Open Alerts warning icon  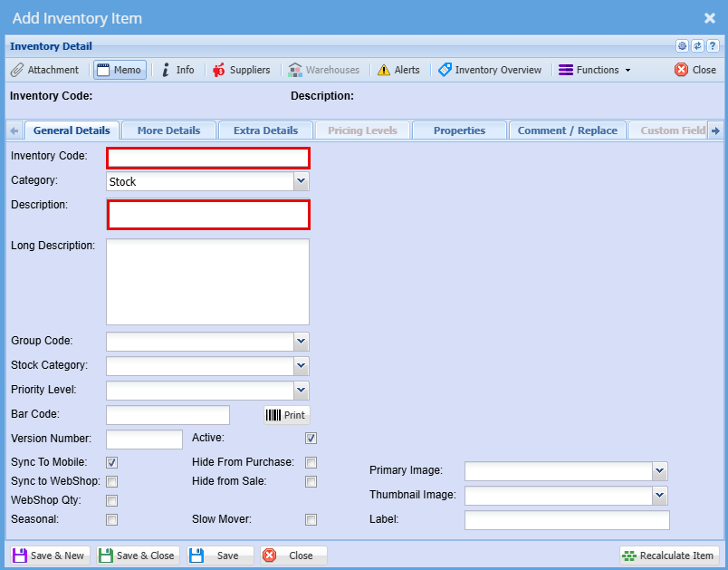point(398,70)
